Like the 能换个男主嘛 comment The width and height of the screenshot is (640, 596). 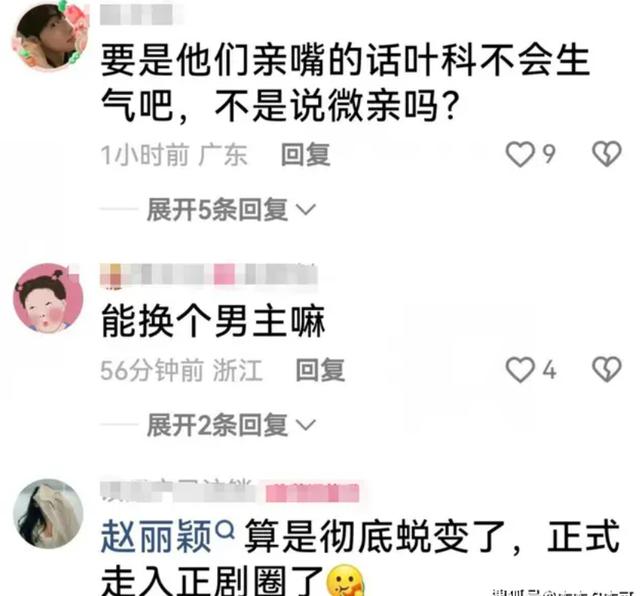click(520, 370)
